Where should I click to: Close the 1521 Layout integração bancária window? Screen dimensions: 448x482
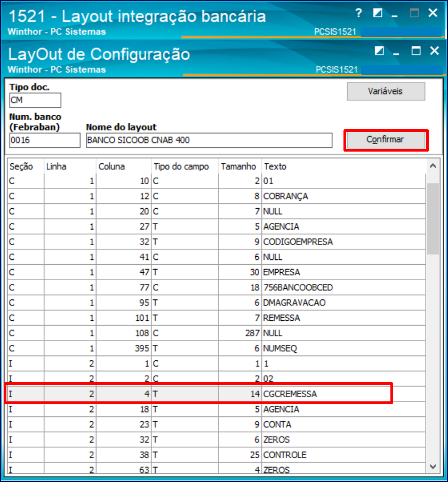433,13
